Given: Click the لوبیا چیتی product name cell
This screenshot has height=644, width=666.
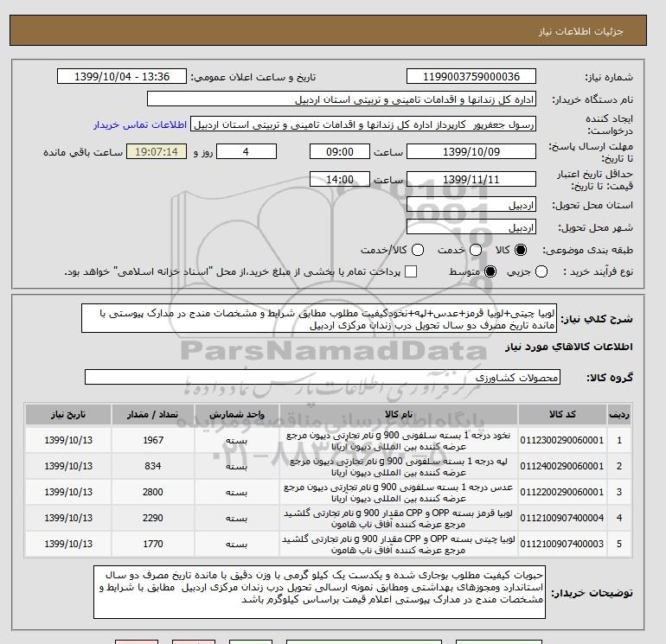Looking at the screenshot, I should coord(399,544).
